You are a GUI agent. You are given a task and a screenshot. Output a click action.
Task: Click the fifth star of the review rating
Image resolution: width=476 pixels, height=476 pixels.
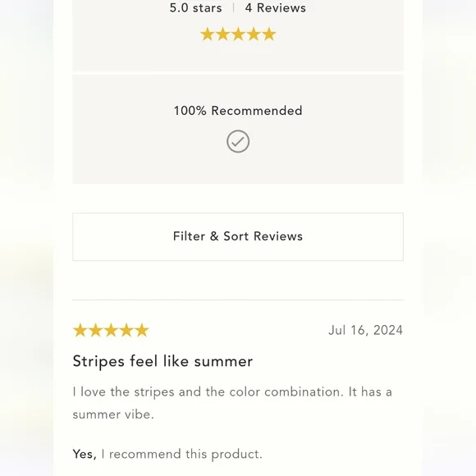pyautogui.click(x=142, y=330)
